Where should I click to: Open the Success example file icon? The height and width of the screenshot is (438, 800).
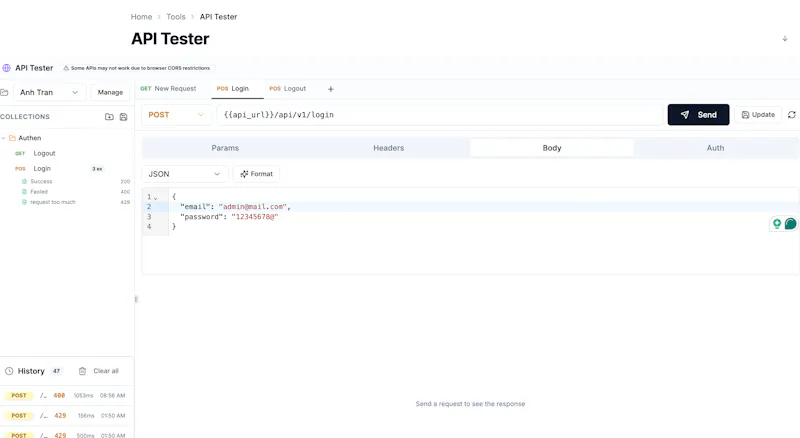pyautogui.click(x=24, y=181)
